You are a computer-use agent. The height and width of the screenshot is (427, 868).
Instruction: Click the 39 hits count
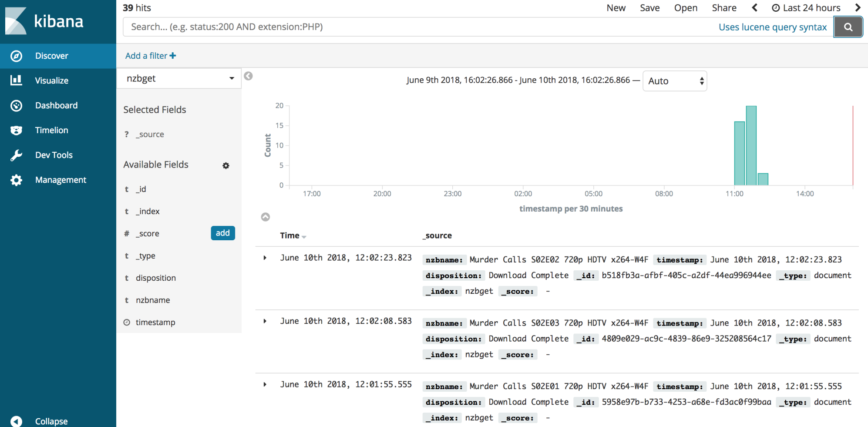tap(137, 8)
